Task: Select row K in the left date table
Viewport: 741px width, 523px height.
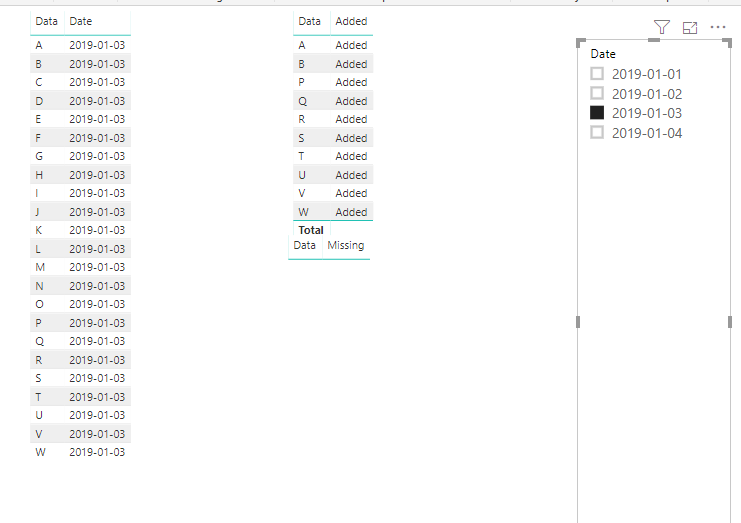Action: pyautogui.click(x=80, y=230)
